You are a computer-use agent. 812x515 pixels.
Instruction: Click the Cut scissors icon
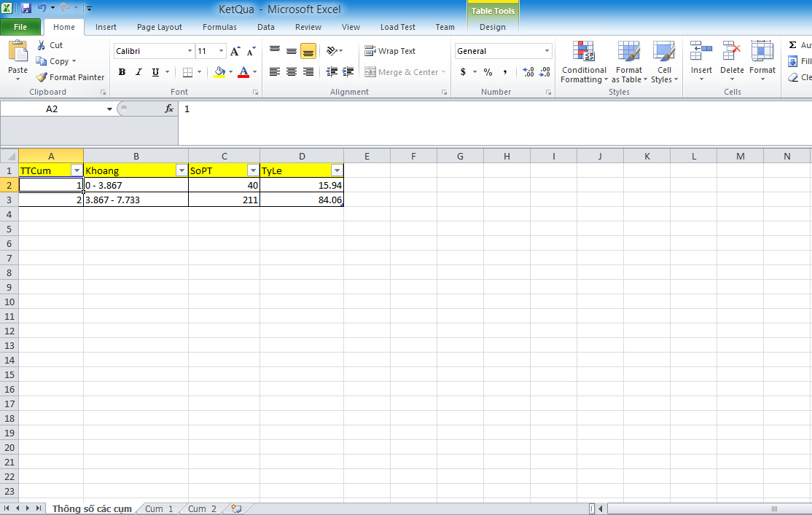(x=42, y=46)
